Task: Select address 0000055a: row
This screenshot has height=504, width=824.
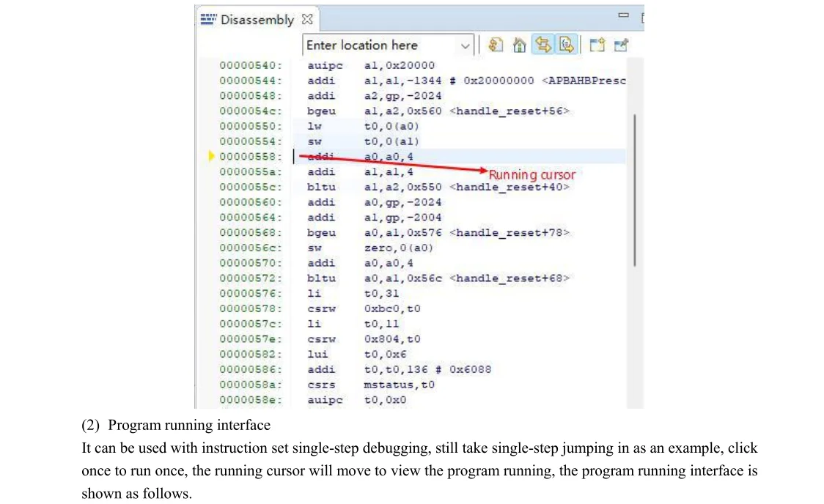Action: click(251, 171)
